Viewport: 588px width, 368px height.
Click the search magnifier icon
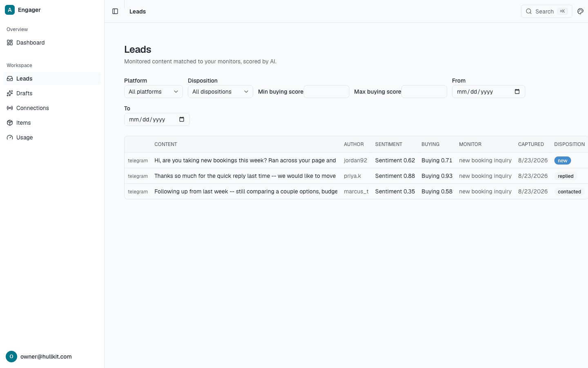[x=529, y=11]
